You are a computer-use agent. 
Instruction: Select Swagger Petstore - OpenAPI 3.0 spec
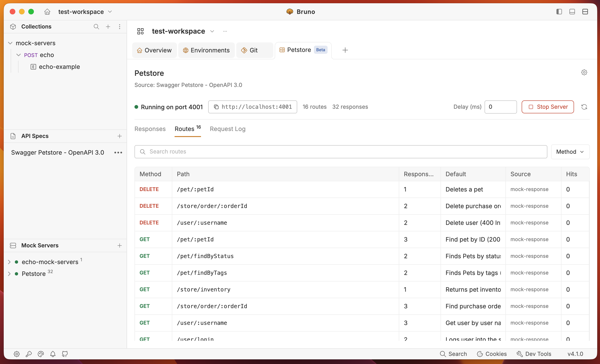coord(58,152)
